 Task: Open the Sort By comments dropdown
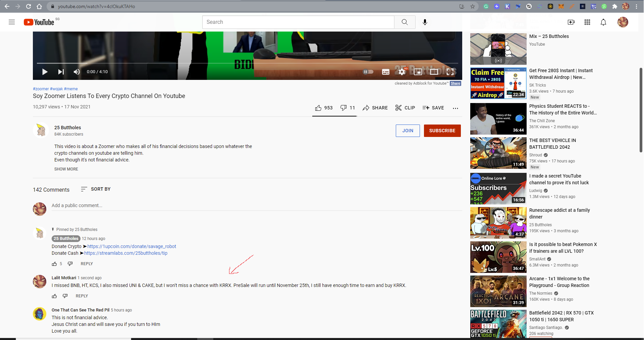[96, 189]
